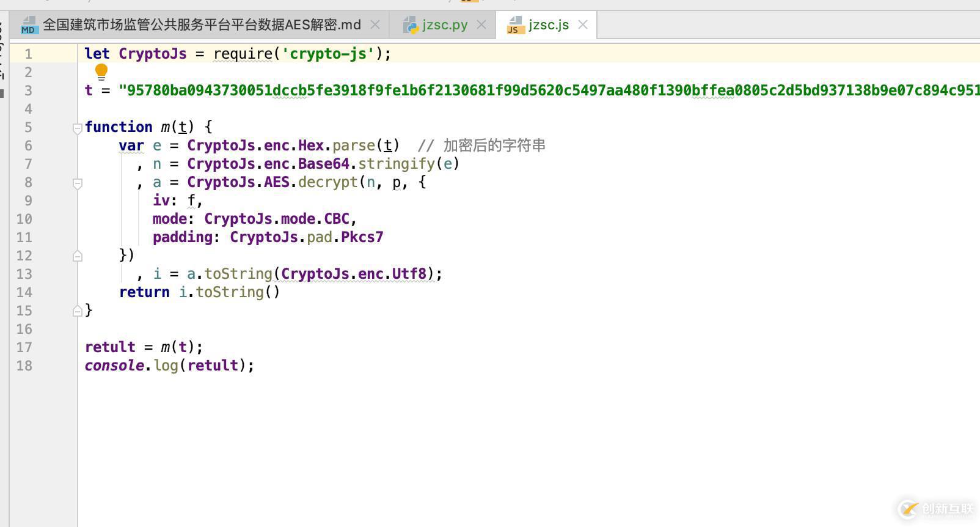
Task: Close the AES解密.md tab
Action: click(x=375, y=25)
